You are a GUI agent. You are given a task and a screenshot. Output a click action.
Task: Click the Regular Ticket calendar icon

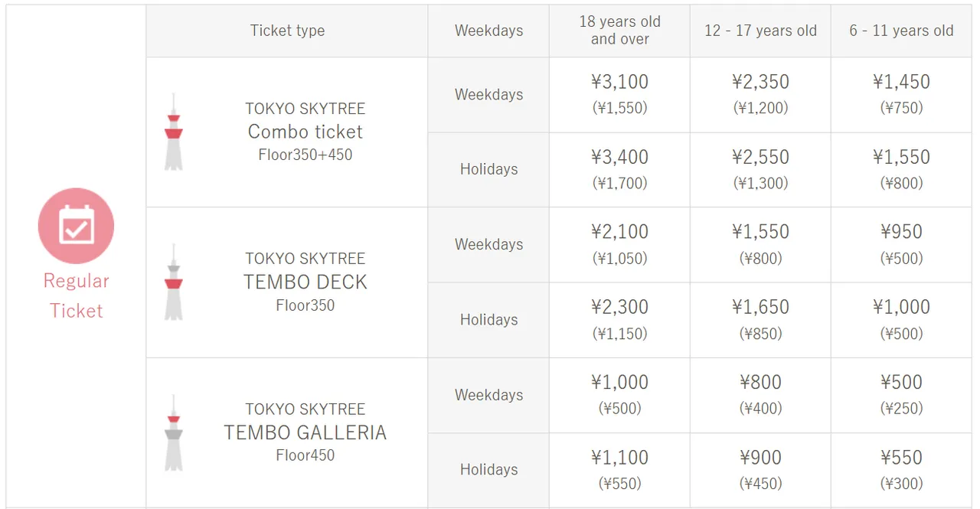point(76,226)
